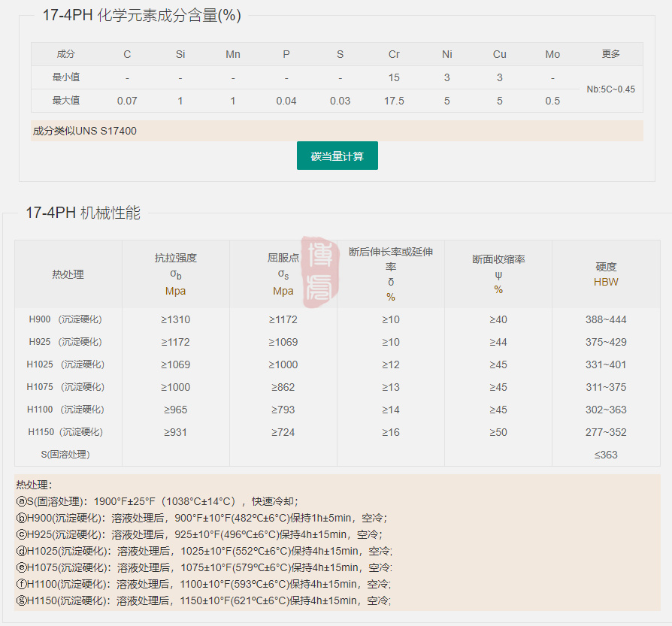Select the H1150 hardness value 277~352

click(606, 432)
